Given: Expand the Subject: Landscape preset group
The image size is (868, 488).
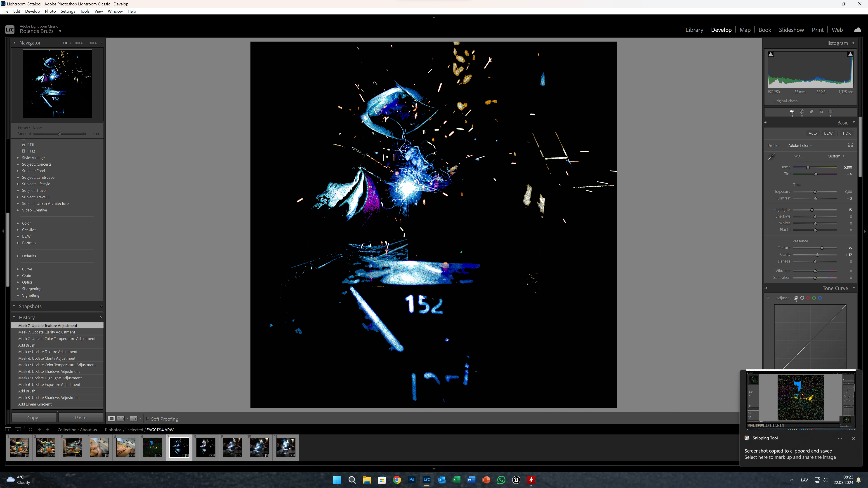Looking at the screenshot, I should click(18, 178).
